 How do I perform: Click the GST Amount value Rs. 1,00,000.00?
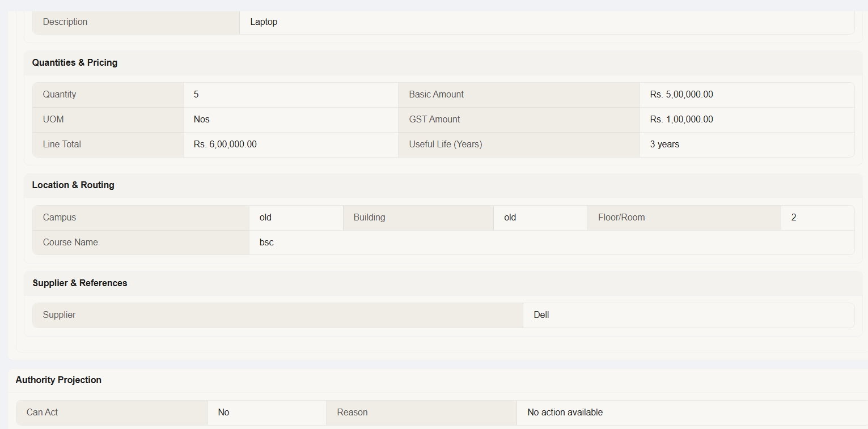click(x=681, y=120)
